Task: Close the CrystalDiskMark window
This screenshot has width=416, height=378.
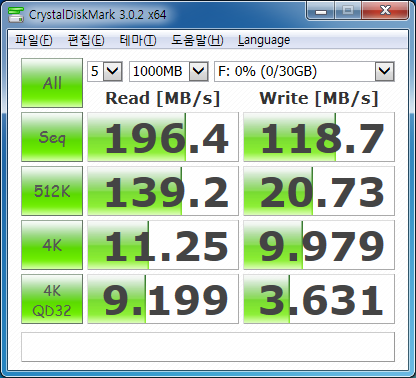Action: click(385, 11)
